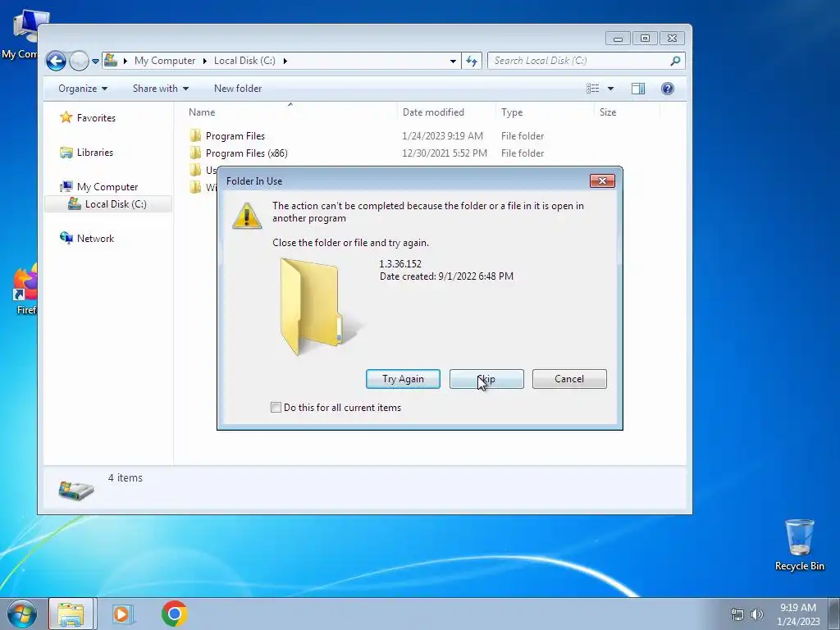This screenshot has width=840, height=630.
Task: Maximize the Explorer window
Action: point(645,39)
